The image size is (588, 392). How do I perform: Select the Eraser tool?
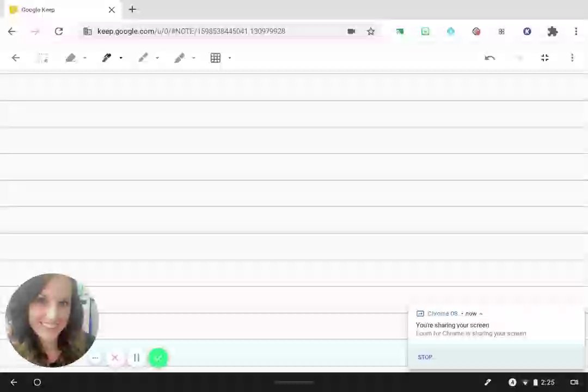coord(71,58)
